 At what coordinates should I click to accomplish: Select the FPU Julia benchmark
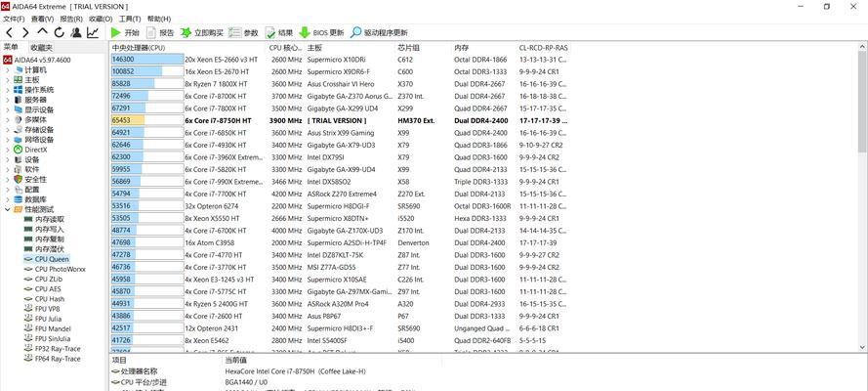click(43, 319)
